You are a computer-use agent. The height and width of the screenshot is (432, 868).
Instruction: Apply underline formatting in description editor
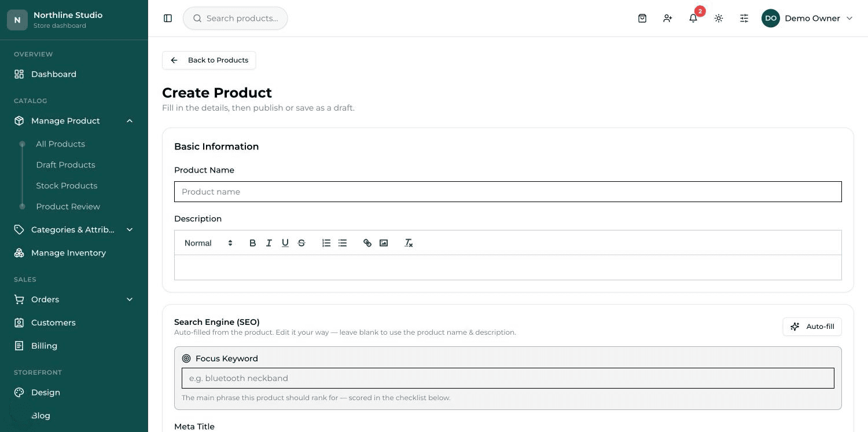tap(285, 243)
